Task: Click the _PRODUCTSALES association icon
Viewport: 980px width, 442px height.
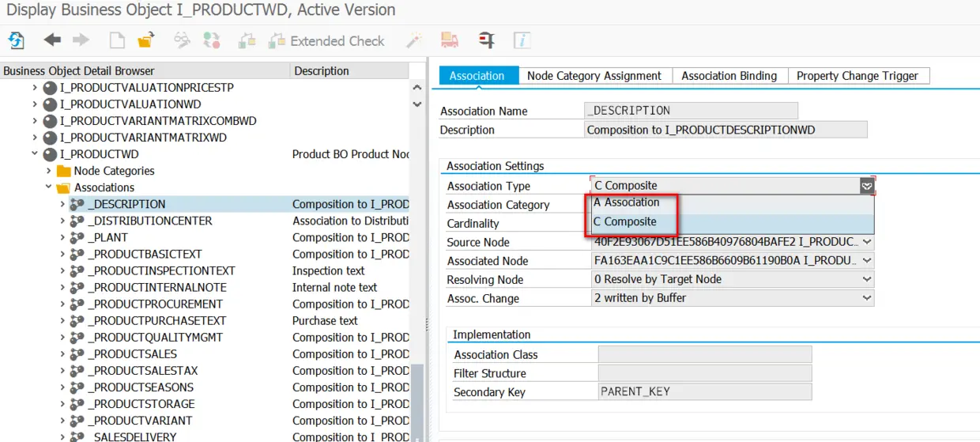Action: click(77, 353)
